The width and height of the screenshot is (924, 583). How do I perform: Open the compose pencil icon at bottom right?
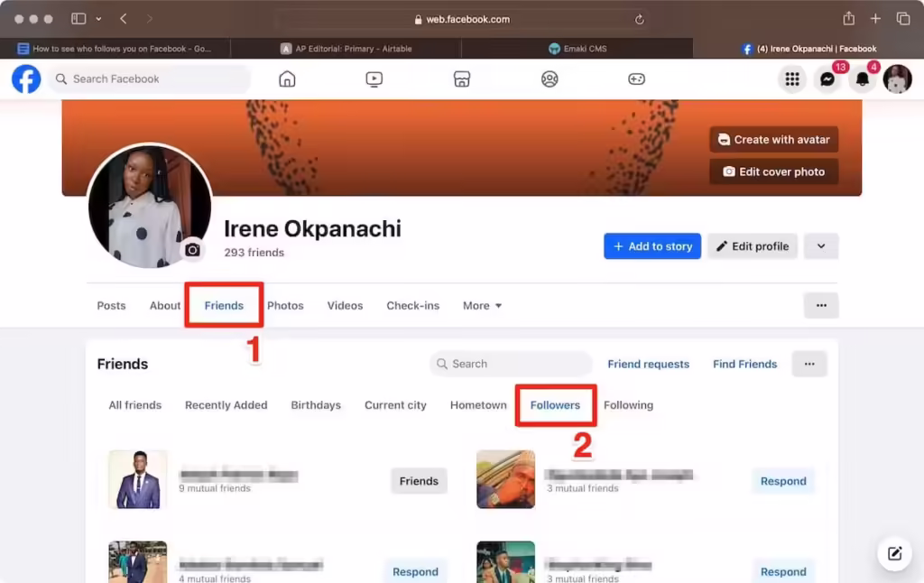(x=894, y=554)
